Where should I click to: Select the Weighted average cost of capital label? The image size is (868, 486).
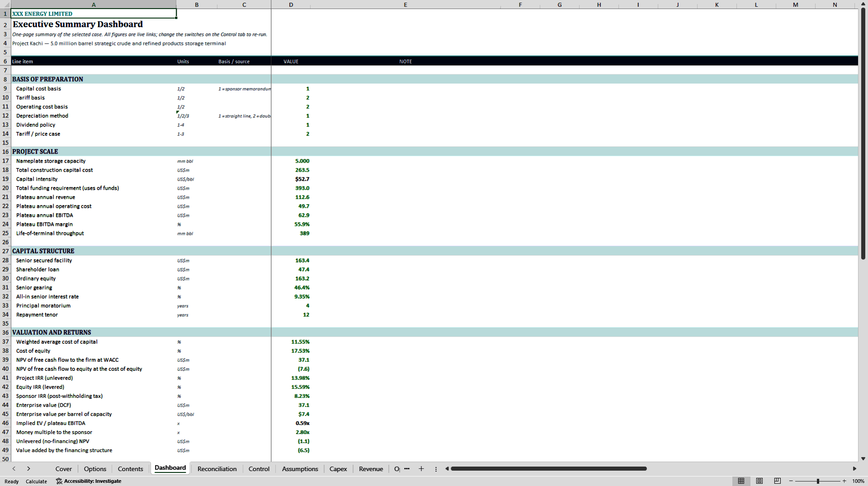click(x=94, y=342)
